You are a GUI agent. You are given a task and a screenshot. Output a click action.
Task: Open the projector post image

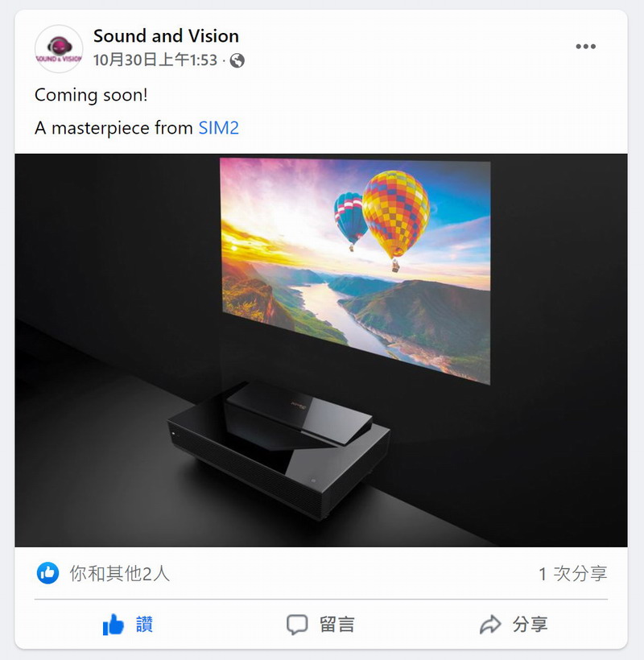click(x=321, y=350)
